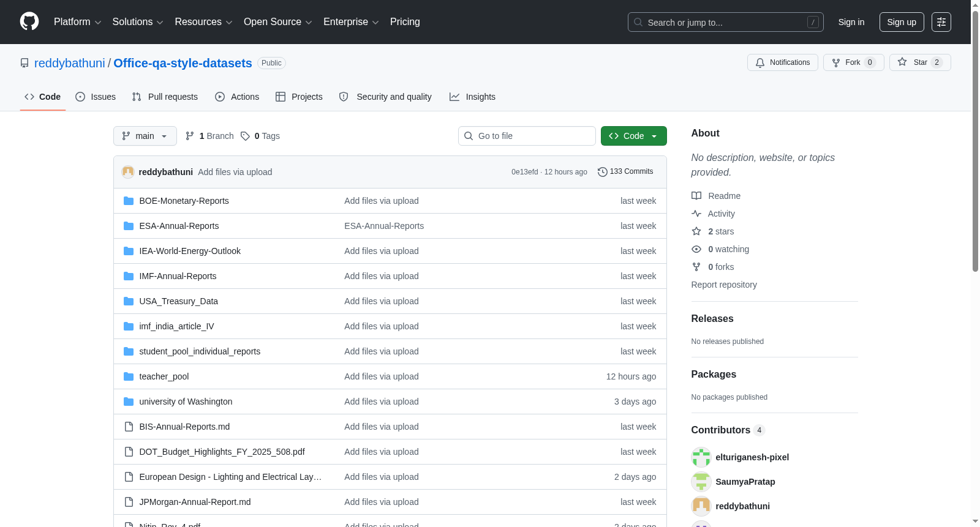Fork the repository
This screenshot has height=527, width=980.
(x=853, y=62)
